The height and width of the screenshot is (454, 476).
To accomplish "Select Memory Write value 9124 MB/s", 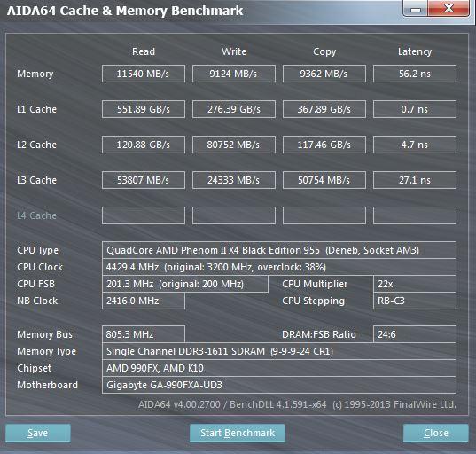I will click(x=234, y=74).
